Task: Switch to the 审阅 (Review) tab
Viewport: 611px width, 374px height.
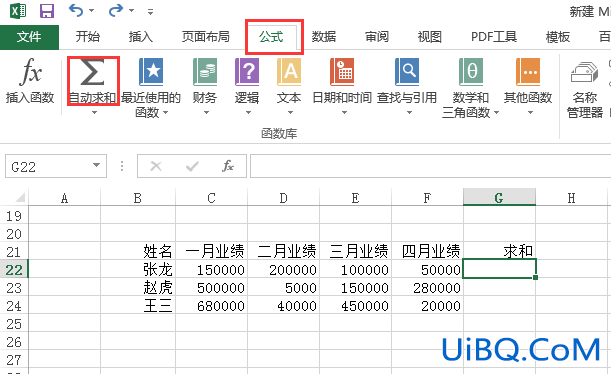Action: 377,37
